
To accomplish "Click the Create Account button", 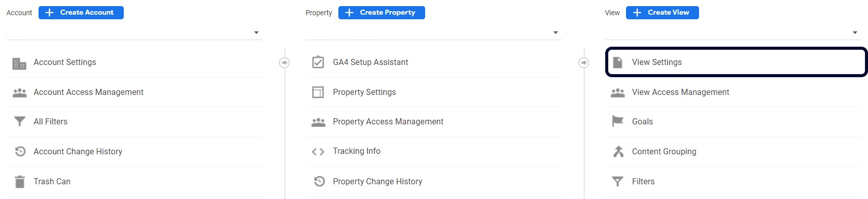I will [x=81, y=13].
